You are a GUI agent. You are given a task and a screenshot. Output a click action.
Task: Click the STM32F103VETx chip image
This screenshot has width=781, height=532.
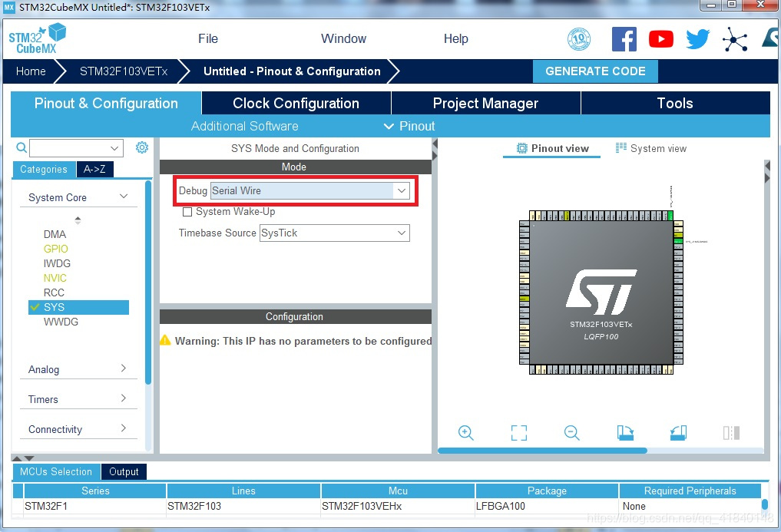[601, 292]
